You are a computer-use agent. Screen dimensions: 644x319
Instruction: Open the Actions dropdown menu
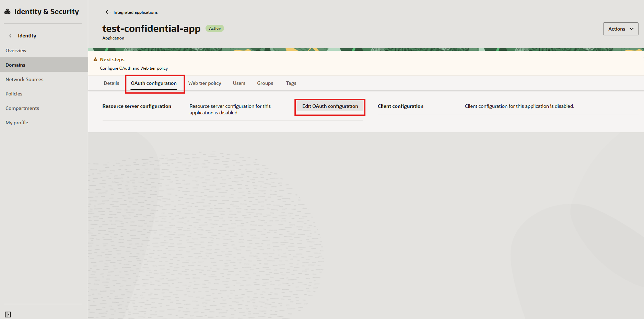(x=621, y=29)
